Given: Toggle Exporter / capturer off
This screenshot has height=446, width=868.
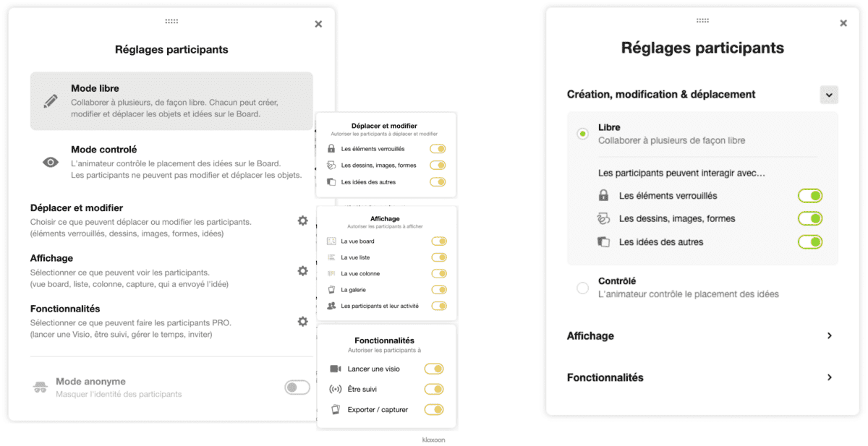Looking at the screenshot, I should (434, 410).
